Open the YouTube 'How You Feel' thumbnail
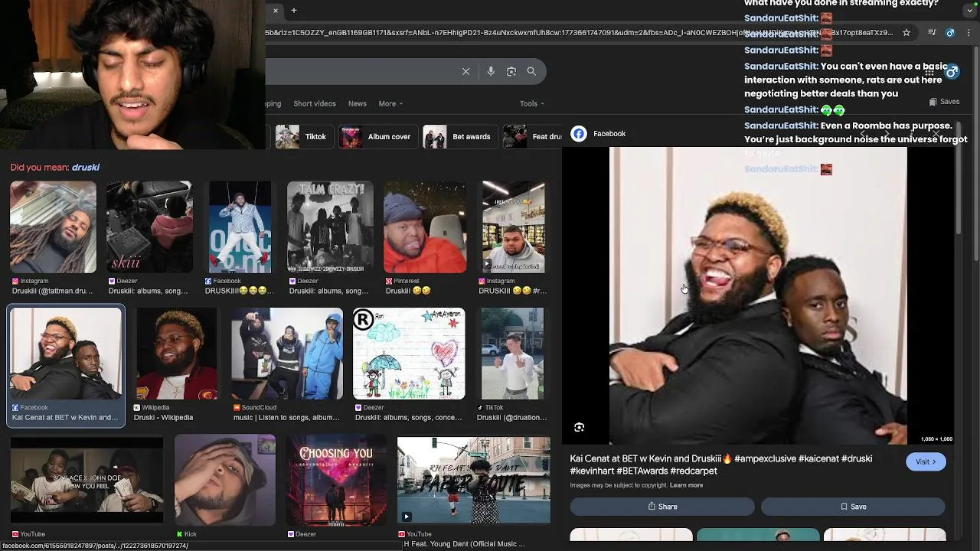The width and height of the screenshot is (980, 551). point(87,480)
